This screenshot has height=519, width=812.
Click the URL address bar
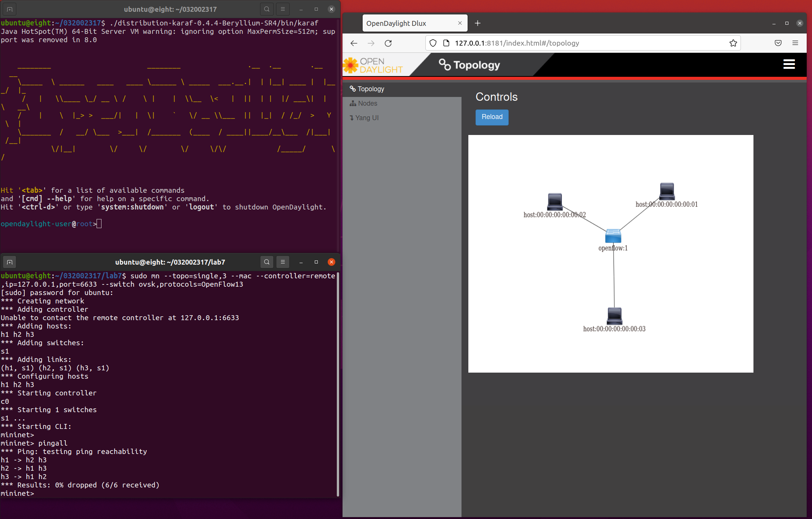[585, 43]
